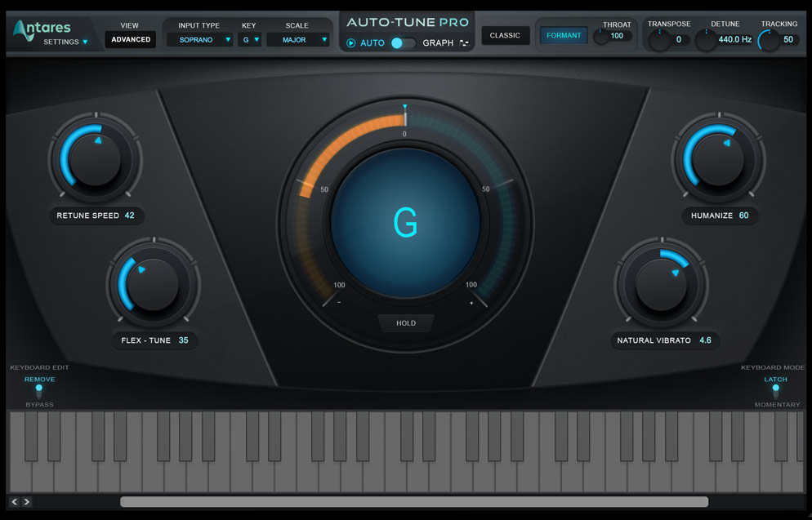Image resolution: width=812 pixels, height=520 pixels.
Task: Click the Transpose knob
Action: tap(659, 40)
